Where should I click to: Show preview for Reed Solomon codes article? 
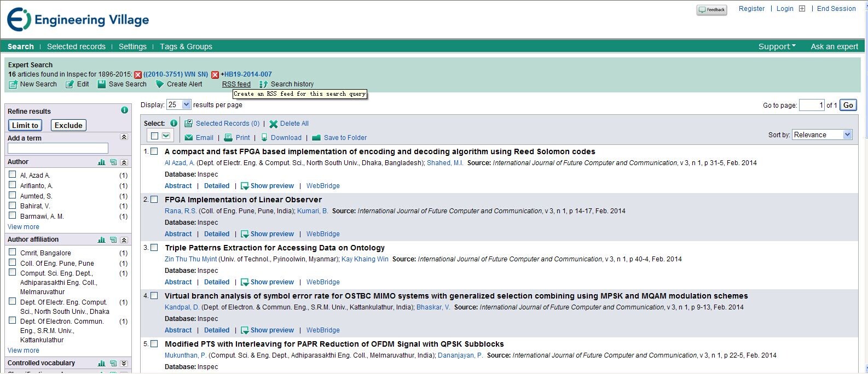coord(267,186)
